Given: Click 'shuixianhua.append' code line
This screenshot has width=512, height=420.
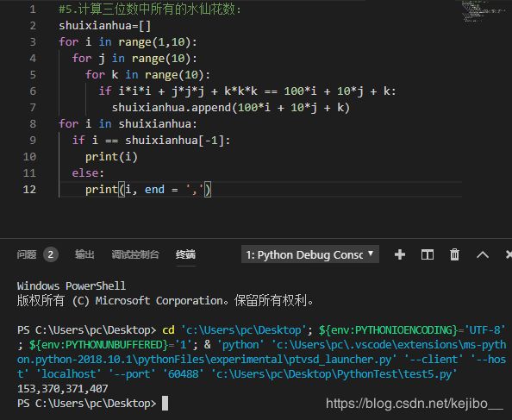Looking at the screenshot, I should (x=230, y=108).
